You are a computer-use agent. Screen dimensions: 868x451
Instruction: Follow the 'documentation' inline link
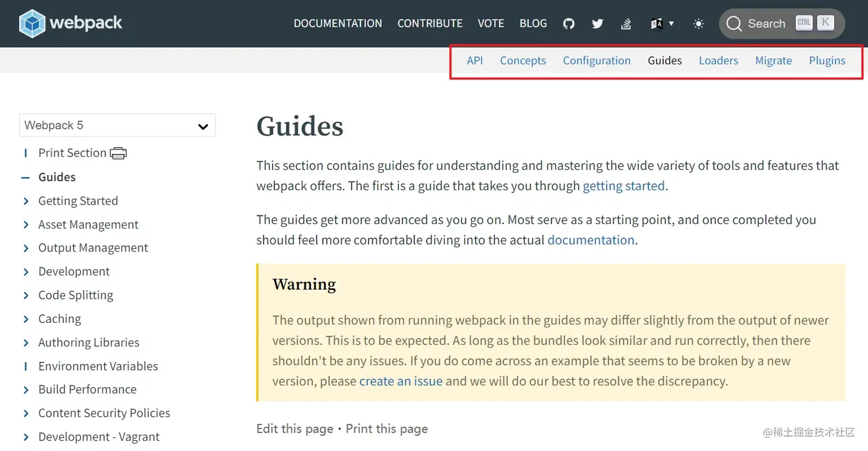[x=591, y=240]
